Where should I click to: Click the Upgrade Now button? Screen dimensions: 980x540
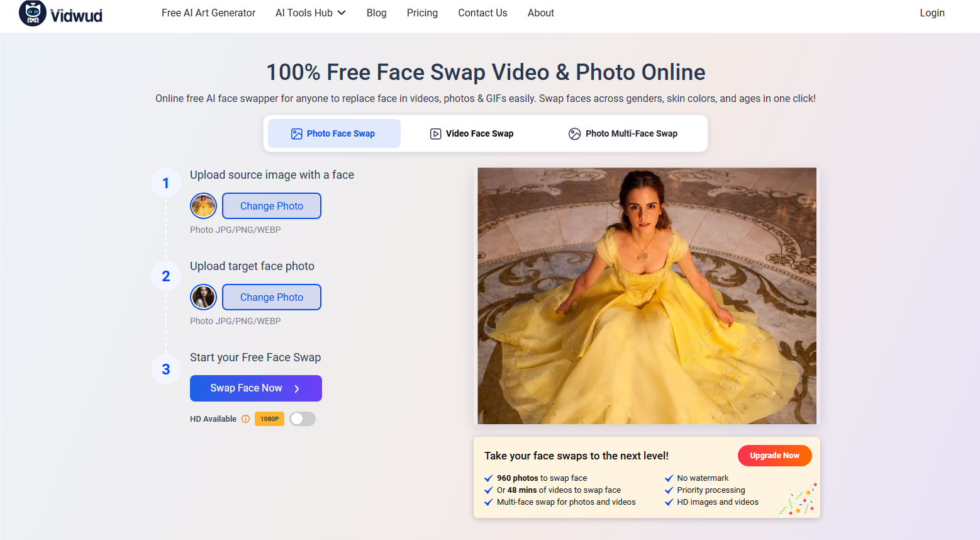[774, 456]
